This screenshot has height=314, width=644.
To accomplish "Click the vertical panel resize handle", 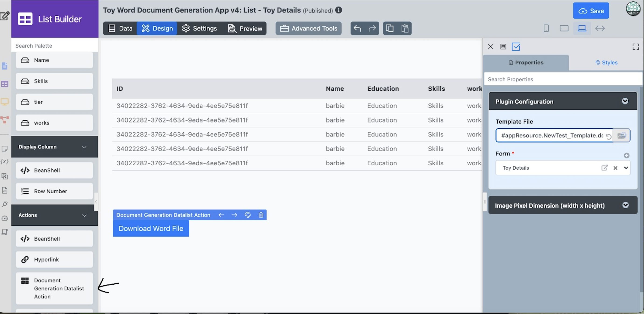I will point(485,202).
